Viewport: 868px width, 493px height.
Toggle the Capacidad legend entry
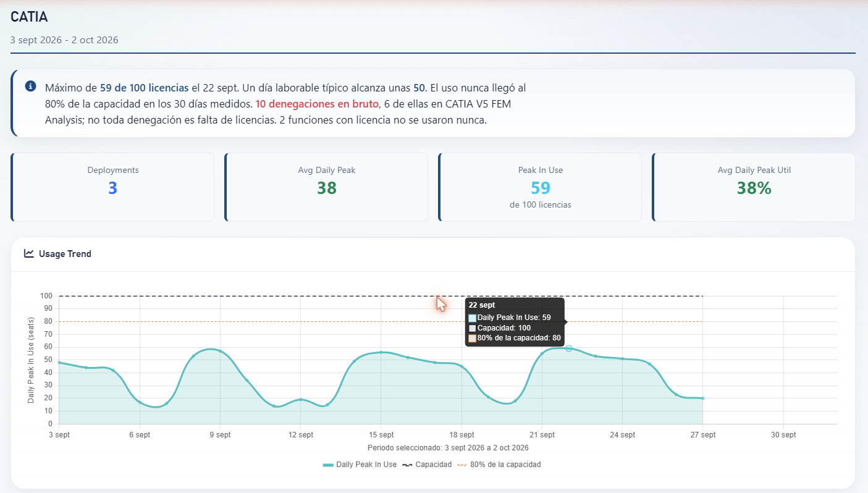tap(427, 465)
